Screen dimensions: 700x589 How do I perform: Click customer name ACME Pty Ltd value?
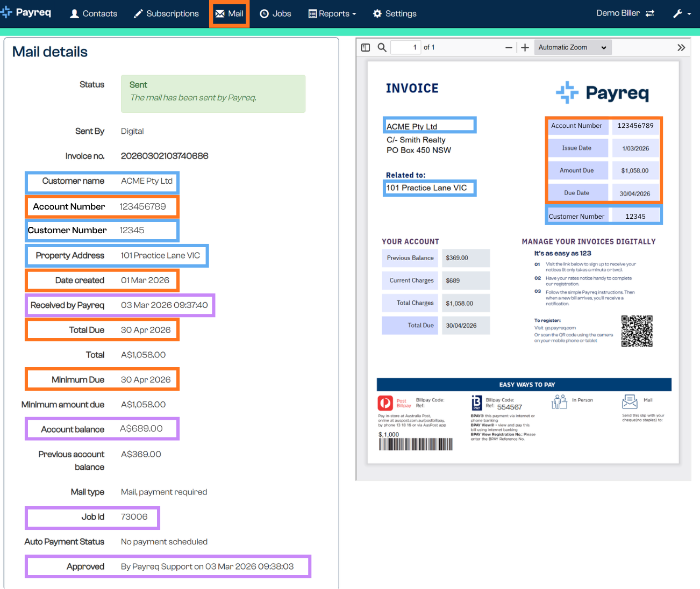click(147, 181)
